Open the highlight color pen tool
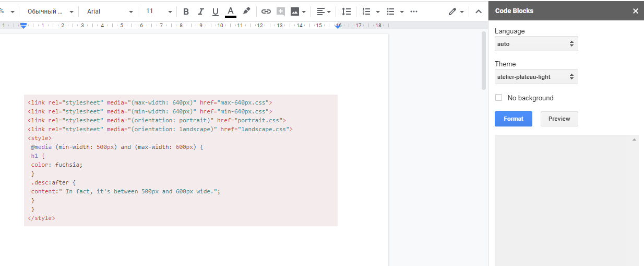 [x=246, y=11]
